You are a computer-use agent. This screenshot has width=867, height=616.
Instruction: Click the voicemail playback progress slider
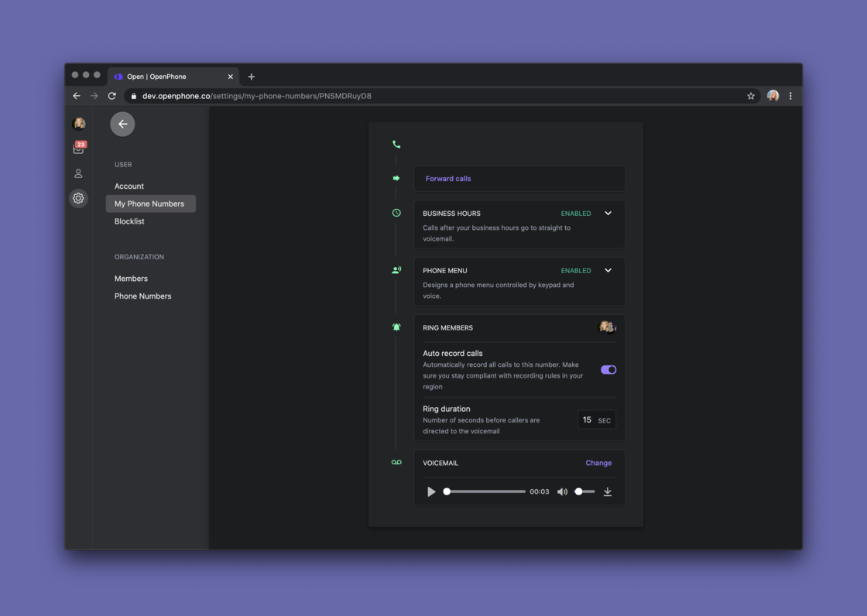485,491
